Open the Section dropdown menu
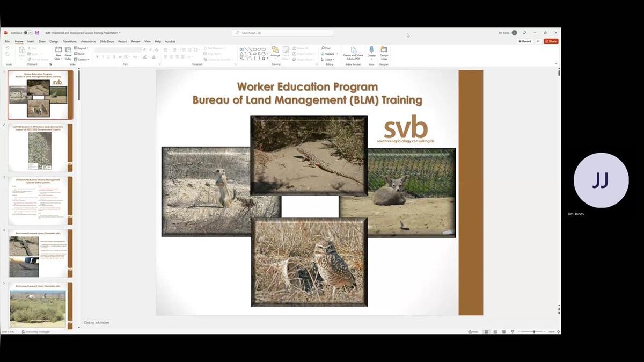Viewport: 644px width, 362px height. click(x=82, y=60)
